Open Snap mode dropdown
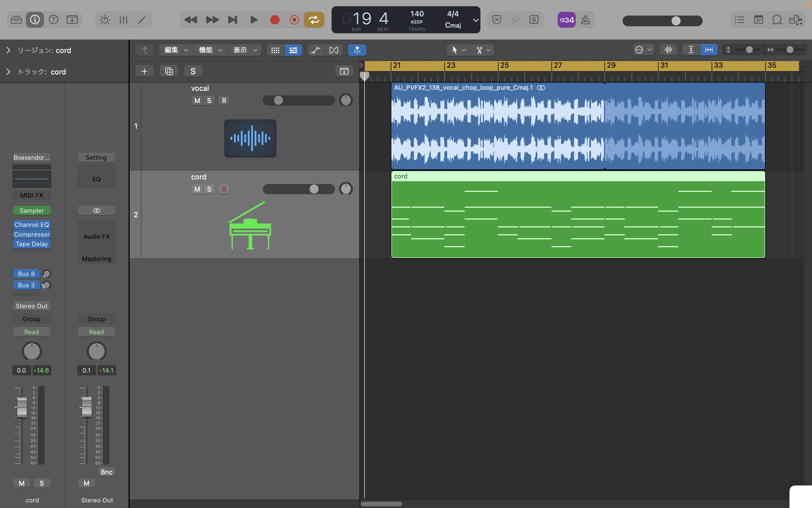 coord(643,50)
